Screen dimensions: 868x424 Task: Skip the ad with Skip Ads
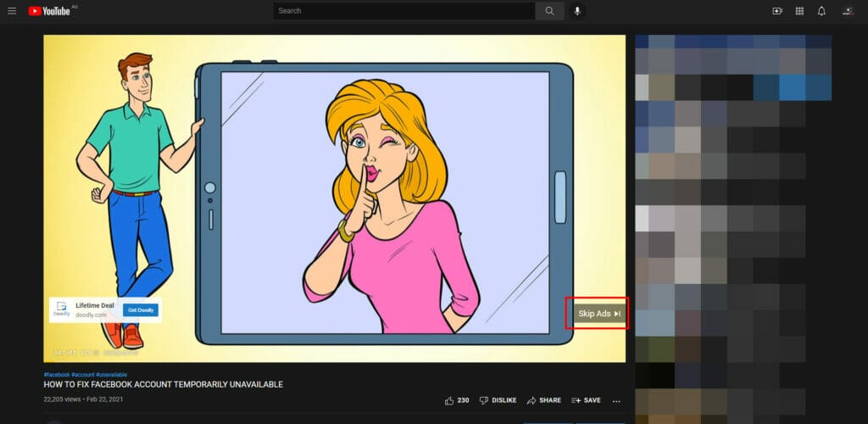[599, 313]
